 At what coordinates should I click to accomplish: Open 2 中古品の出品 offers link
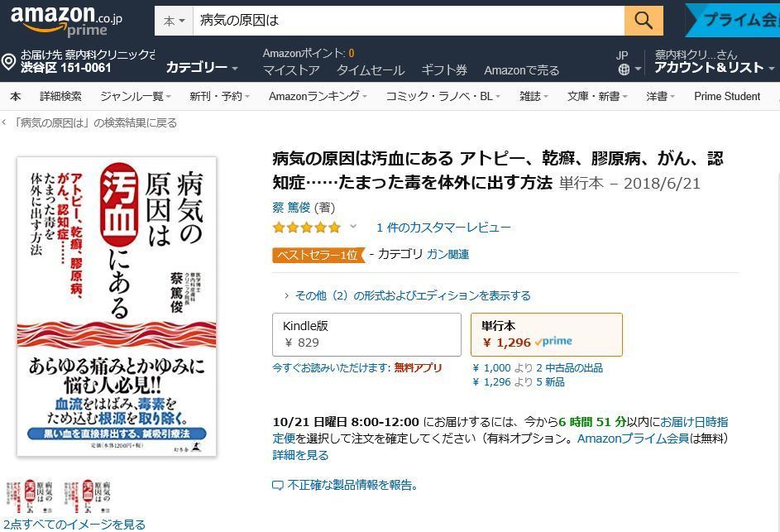570,368
